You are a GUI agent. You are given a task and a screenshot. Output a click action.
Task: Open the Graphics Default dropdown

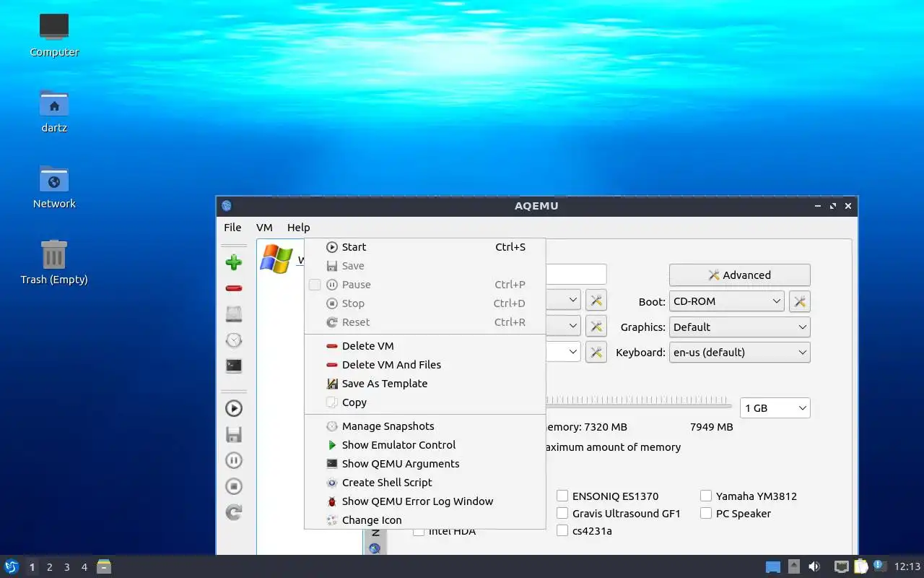740,327
